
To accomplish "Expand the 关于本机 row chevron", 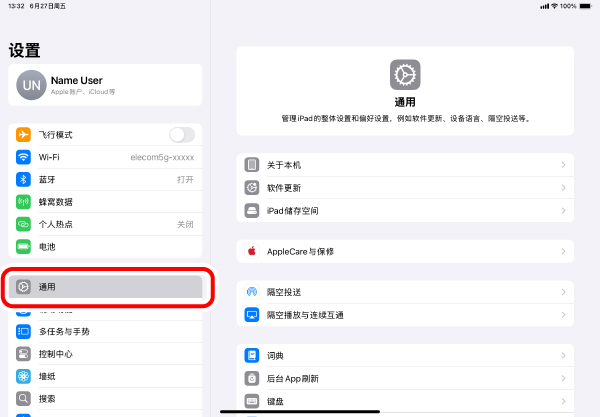I will pyautogui.click(x=563, y=165).
